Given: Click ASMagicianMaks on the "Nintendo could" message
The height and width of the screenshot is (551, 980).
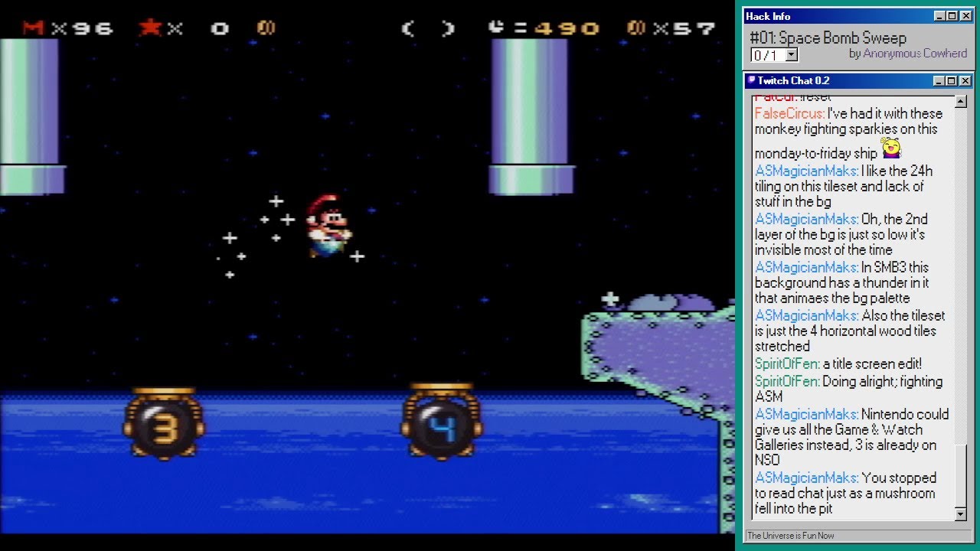Looking at the screenshot, I should 806,414.
